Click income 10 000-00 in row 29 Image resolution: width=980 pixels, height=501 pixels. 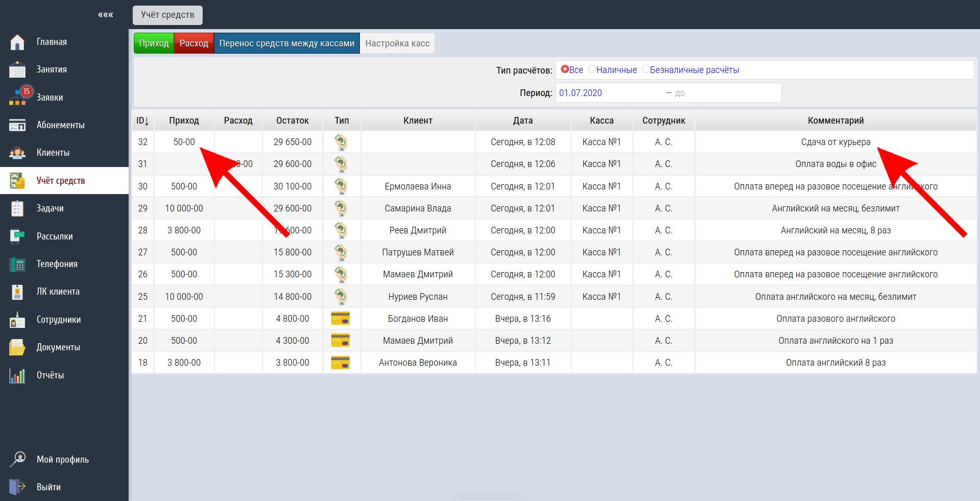click(x=184, y=208)
